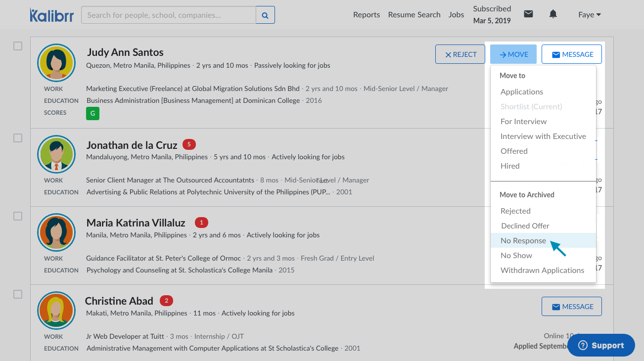Screen dimensions: 644x361
Task: Click the Kalibrr logo
Action: pyautogui.click(x=51, y=15)
